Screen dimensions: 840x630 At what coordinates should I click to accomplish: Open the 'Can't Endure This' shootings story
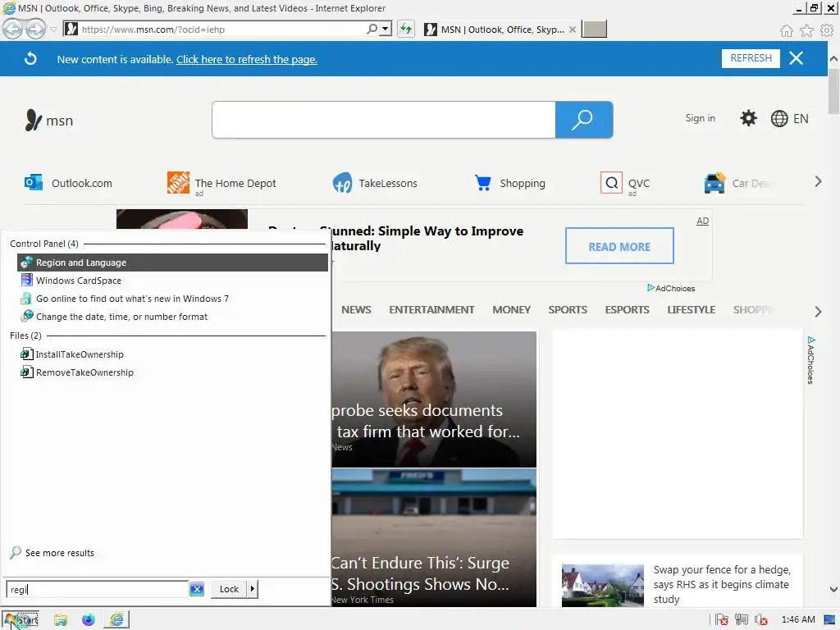point(434,538)
